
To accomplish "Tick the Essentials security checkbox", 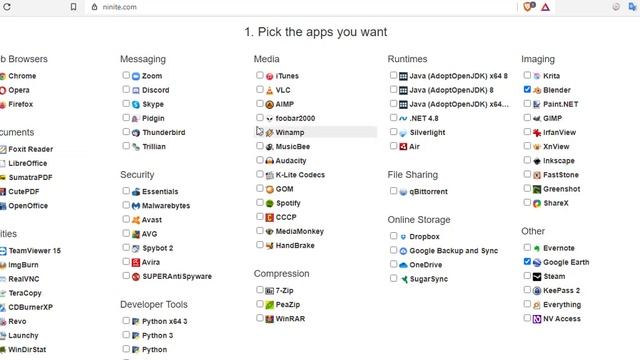I will [126, 191].
